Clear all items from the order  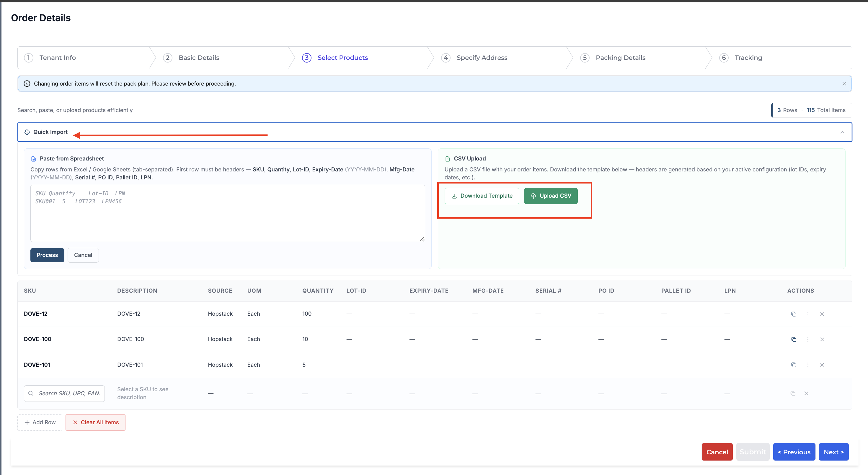point(95,422)
